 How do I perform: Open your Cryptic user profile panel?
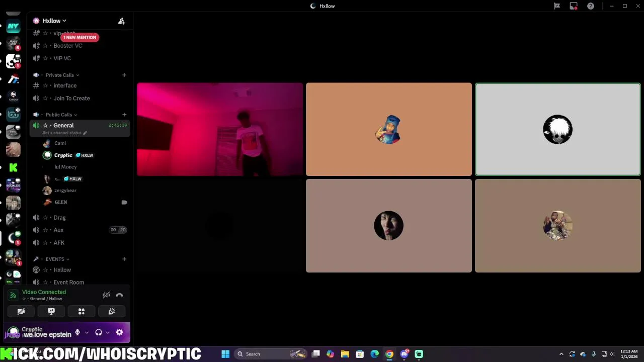click(39, 332)
